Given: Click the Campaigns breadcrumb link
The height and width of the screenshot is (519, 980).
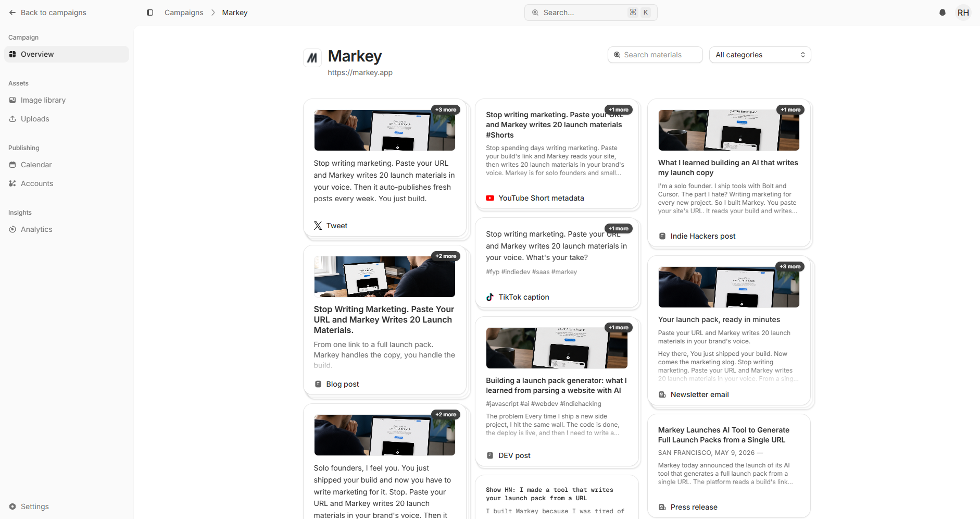Looking at the screenshot, I should 184,13.
